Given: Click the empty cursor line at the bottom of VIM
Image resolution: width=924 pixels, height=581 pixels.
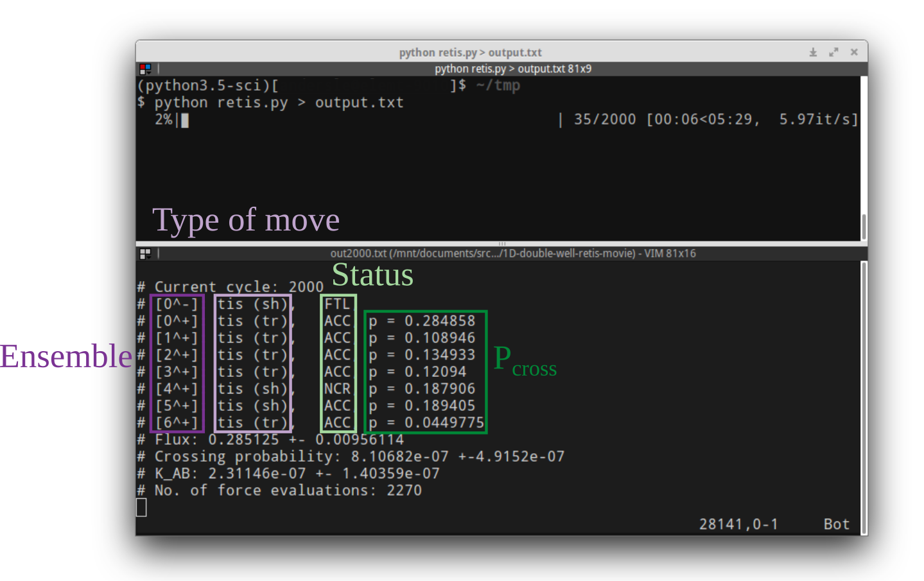Looking at the screenshot, I should tap(142, 508).
